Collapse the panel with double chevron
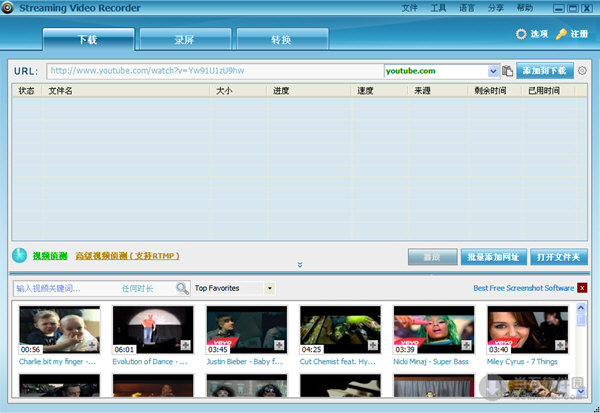The image size is (600, 413). [300, 264]
